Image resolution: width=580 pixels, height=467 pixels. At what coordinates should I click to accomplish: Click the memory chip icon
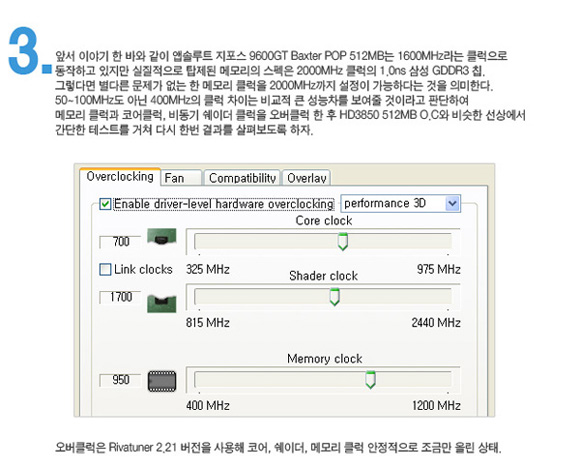(162, 381)
